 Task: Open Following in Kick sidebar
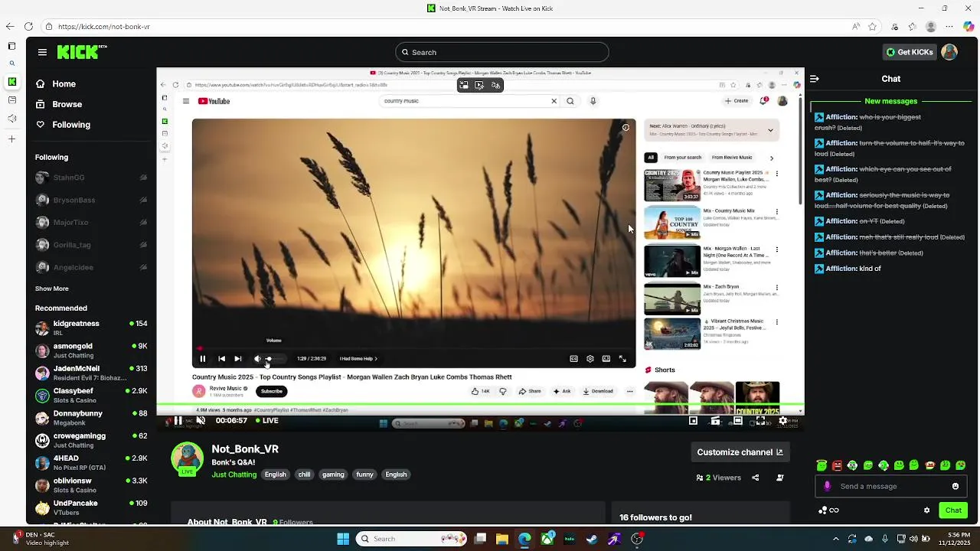point(63,125)
